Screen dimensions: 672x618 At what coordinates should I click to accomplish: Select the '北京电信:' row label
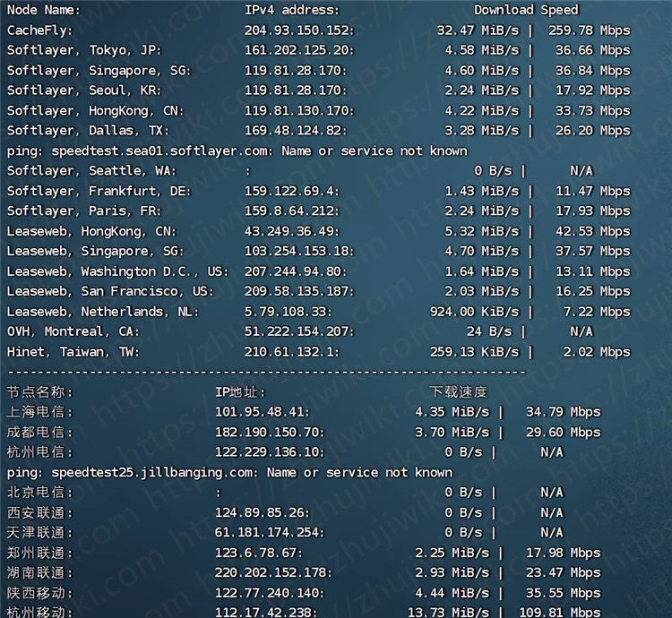tap(39, 493)
